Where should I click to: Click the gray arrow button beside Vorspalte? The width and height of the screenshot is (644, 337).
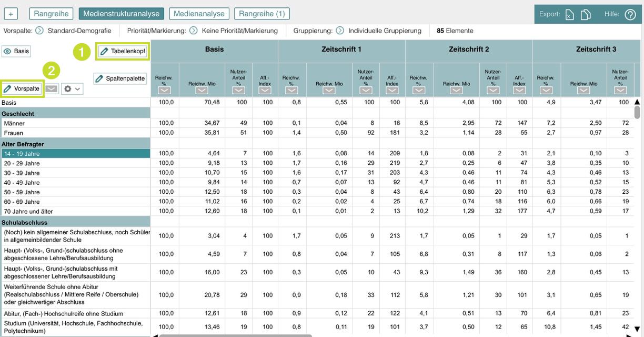pos(51,89)
